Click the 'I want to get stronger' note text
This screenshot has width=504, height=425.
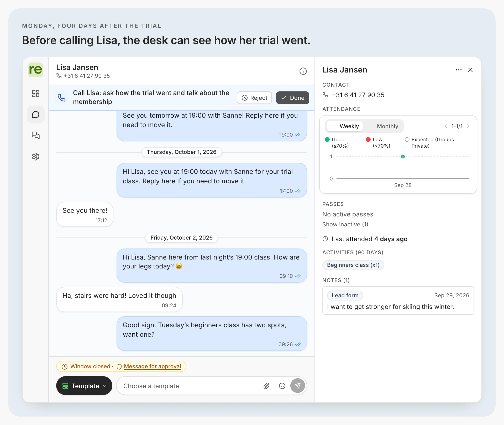point(390,307)
